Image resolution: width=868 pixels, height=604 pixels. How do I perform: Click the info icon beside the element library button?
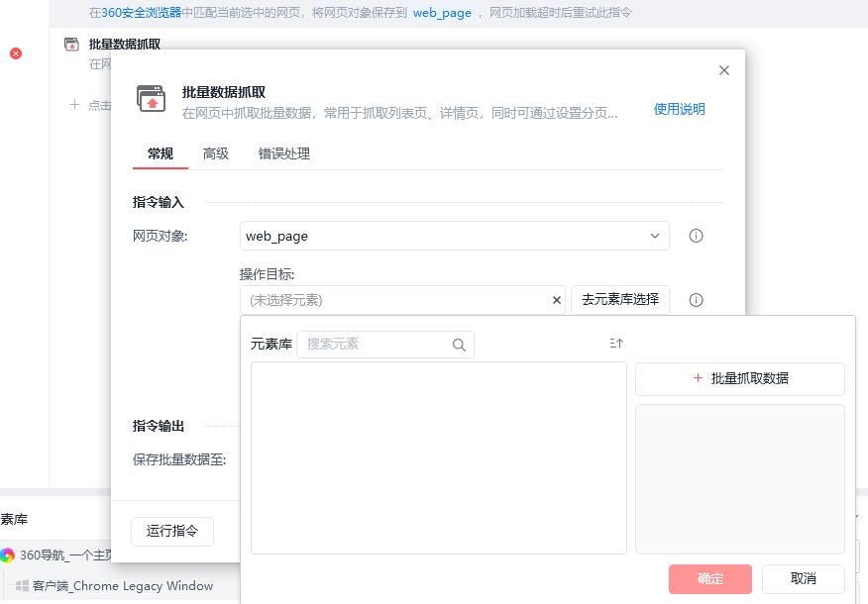696,300
